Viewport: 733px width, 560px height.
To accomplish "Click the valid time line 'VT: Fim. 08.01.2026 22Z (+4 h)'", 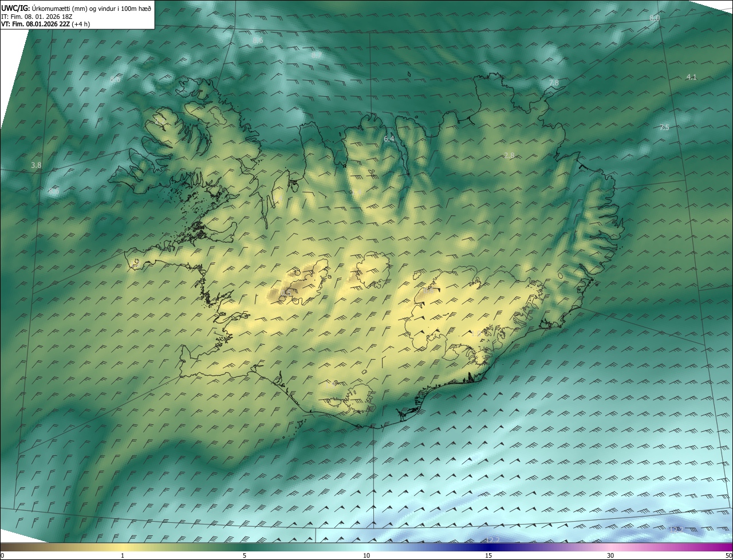I will [x=46, y=24].
